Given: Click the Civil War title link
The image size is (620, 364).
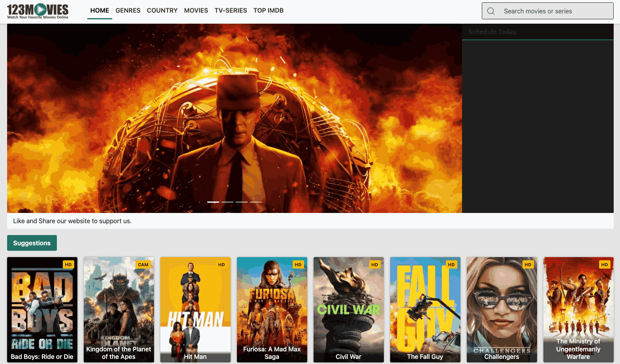Looking at the screenshot, I should tap(349, 357).
